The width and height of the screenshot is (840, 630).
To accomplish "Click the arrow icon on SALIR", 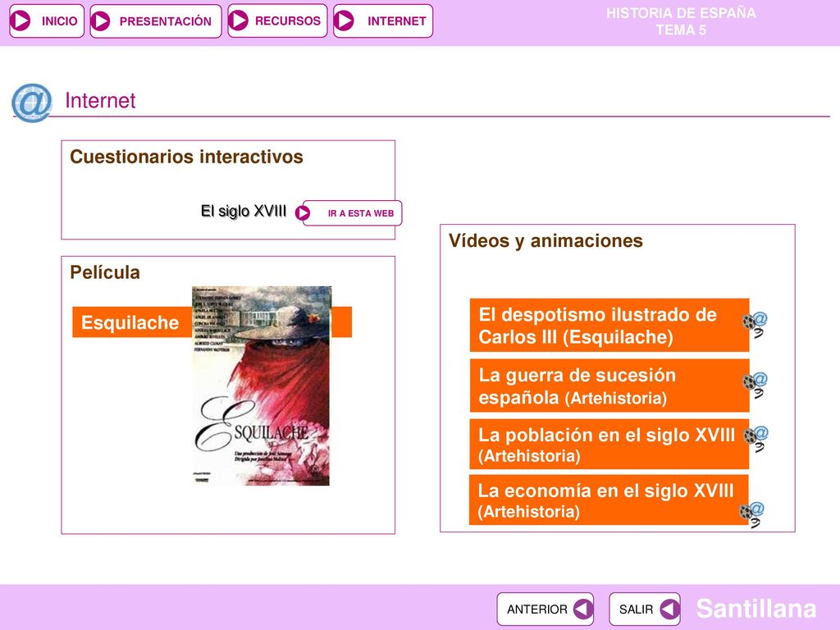I will coord(669,609).
